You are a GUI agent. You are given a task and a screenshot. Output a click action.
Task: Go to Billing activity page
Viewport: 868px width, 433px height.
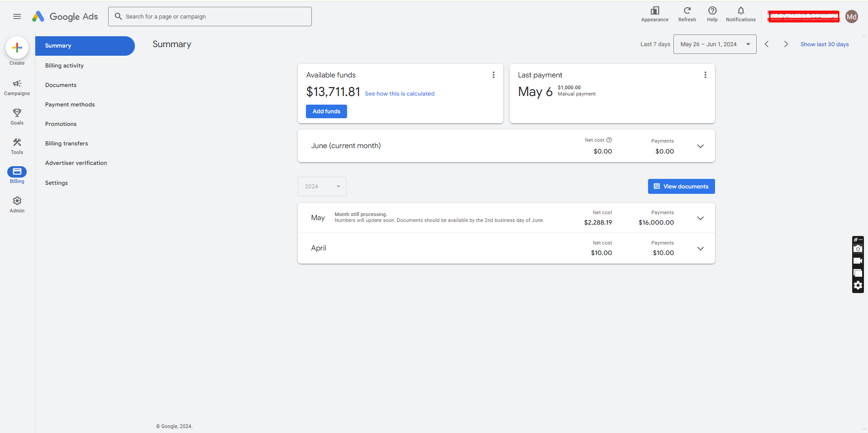[64, 66]
